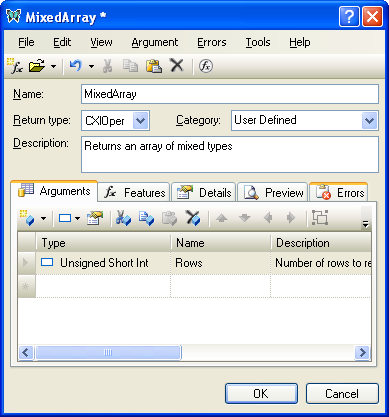This screenshot has width=389, height=417.
Task: Click the horizontal scrollbar right arrow
Action: (x=362, y=352)
